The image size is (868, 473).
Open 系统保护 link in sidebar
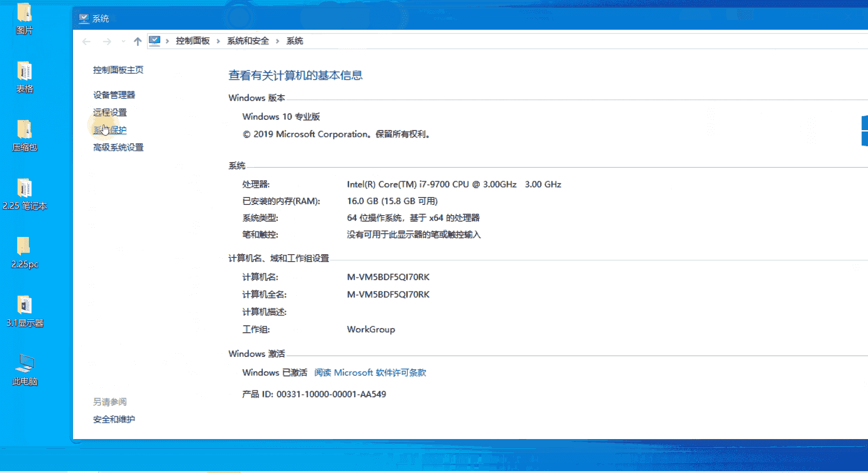110,130
